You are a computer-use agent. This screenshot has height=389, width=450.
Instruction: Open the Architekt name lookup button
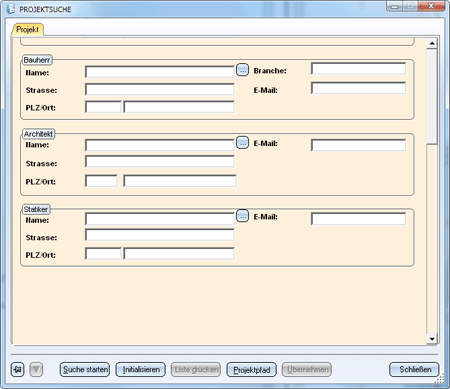(x=242, y=143)
